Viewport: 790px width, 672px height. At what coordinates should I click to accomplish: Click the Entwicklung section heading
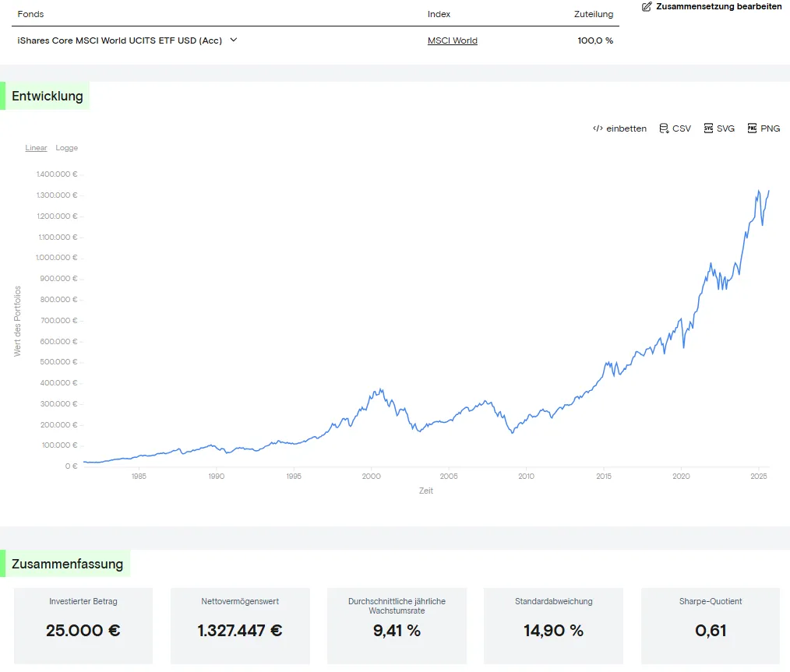[47, 97]
